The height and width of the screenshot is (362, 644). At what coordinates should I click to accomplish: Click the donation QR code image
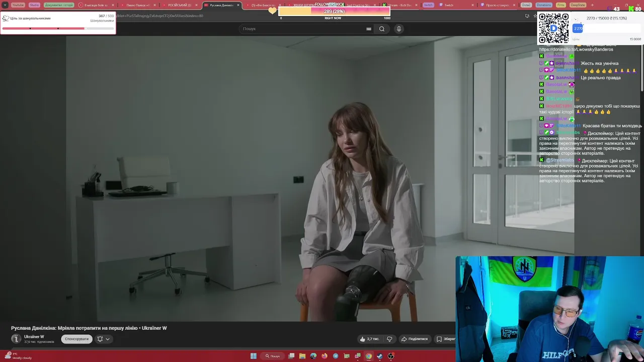[x=553, y=28]
